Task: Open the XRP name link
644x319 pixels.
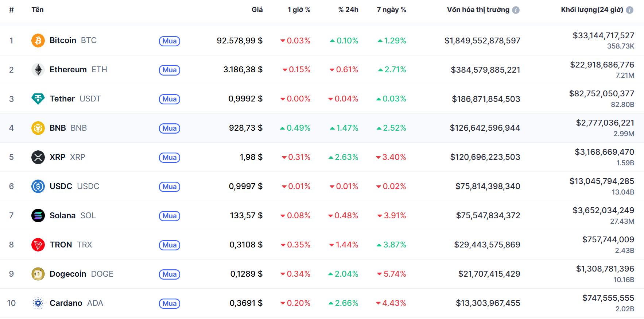Action: pyautogui.click(x=67, y=157)
